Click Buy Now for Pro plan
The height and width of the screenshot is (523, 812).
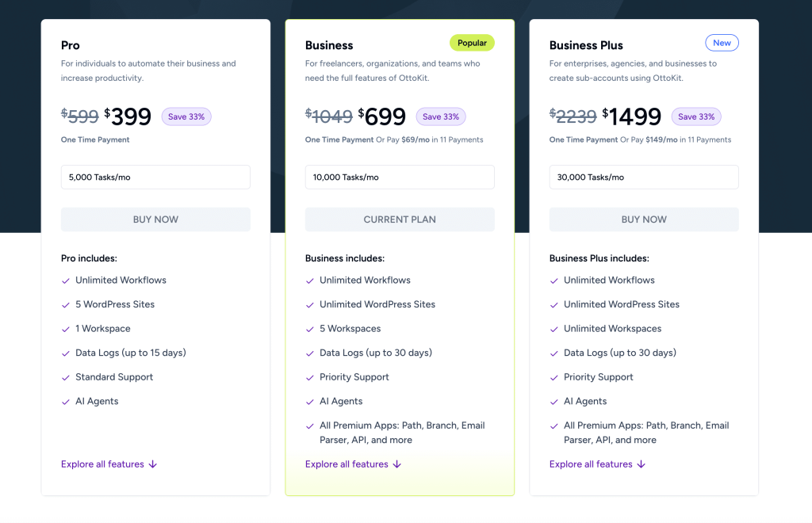[155, 220]
